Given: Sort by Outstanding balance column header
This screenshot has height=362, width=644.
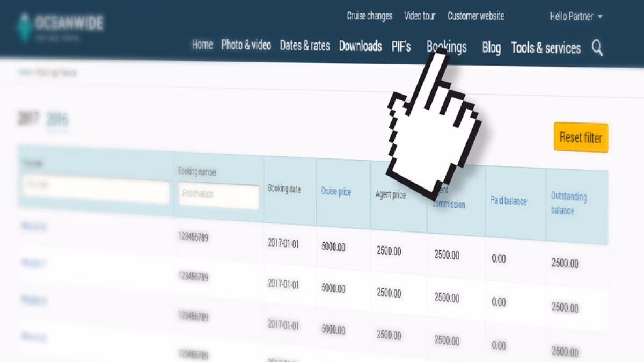Looking at the screenshot, I should pyautogui.click(x=568, y=203).
